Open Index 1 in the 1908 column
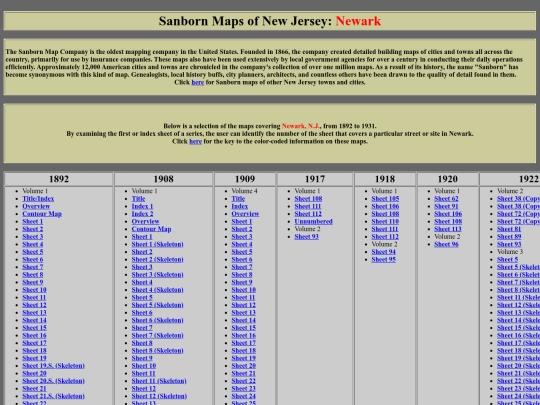The height and width of the screenshot is (405, 540). [142, 206]
